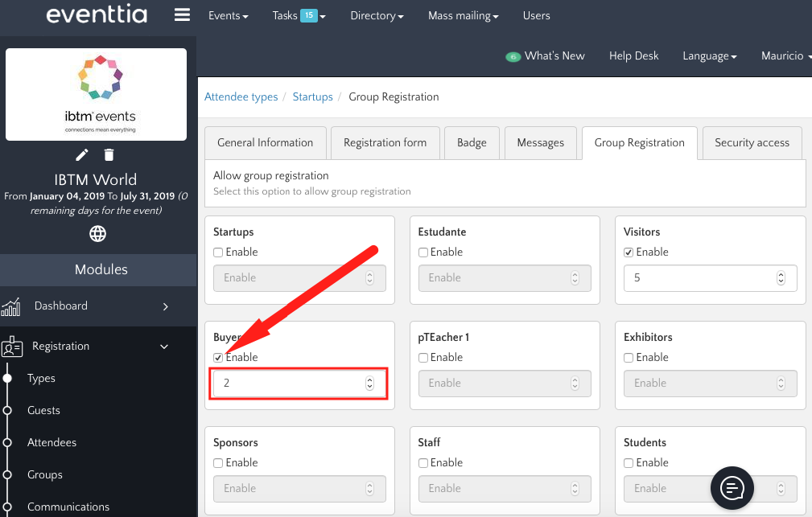
Task: Open the Language dropdown
Action: 710,56
